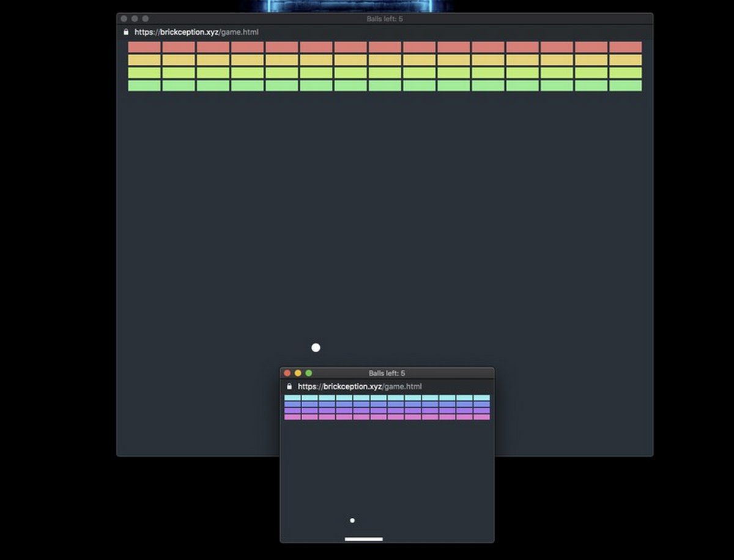
Task: Click the bottom-right green brick in the large window
Action: pyautogui.click(x=625, y=86)
